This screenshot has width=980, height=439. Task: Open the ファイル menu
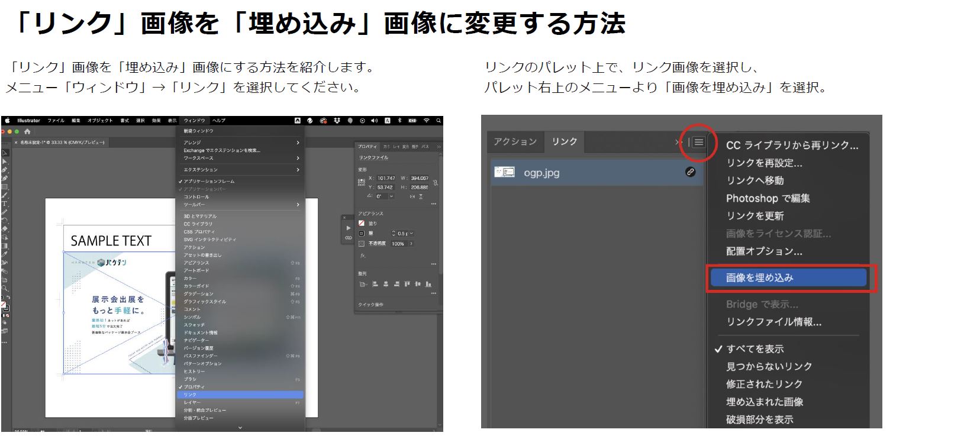[56, 120]
